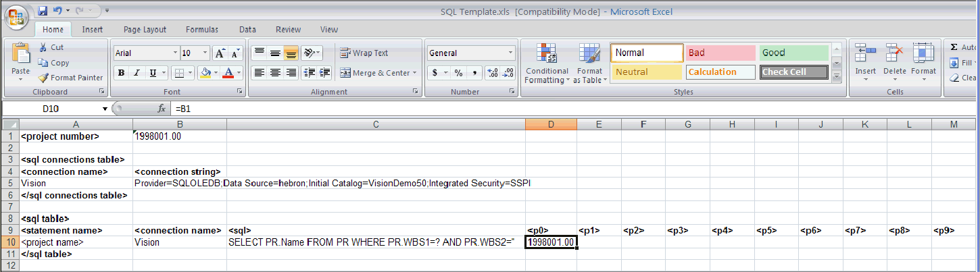Toggle italic formatting
Screen dimensions: 980x272
[137, 73]
